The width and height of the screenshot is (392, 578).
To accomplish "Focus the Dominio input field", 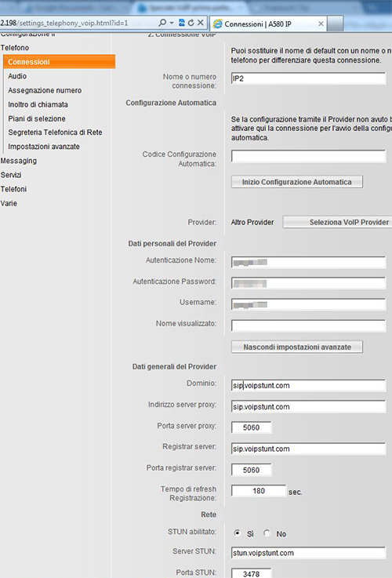I will click(308, 386).
